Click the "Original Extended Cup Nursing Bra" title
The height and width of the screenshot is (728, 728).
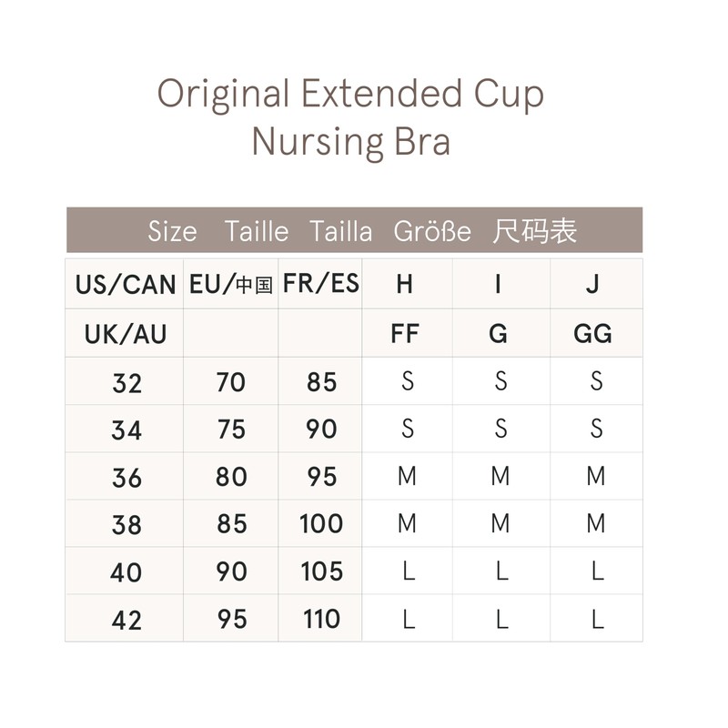tap(351, 118)
